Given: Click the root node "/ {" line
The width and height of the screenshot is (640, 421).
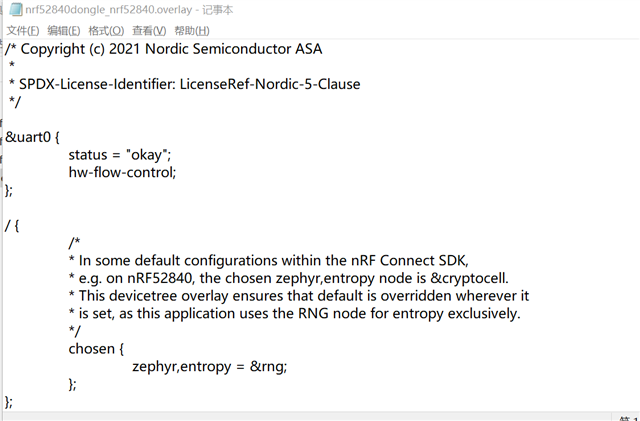Looking at the screenshot, I should [x=12, y=225].
